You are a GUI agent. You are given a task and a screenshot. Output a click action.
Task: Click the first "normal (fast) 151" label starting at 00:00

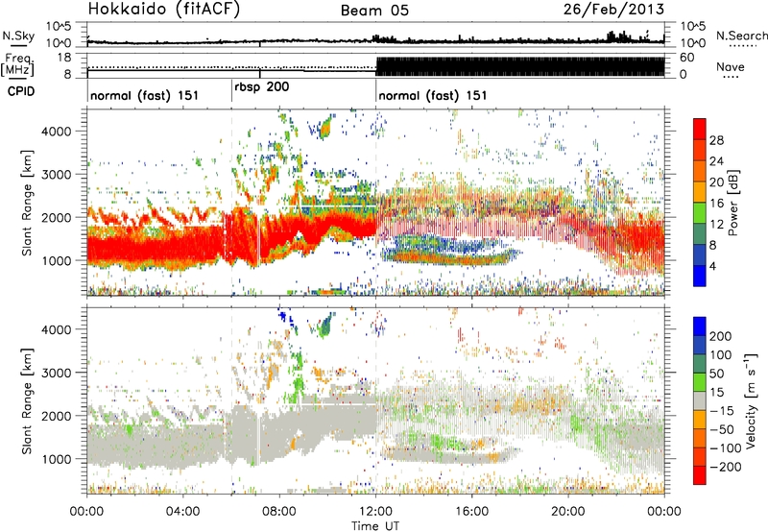click(145, 95)
